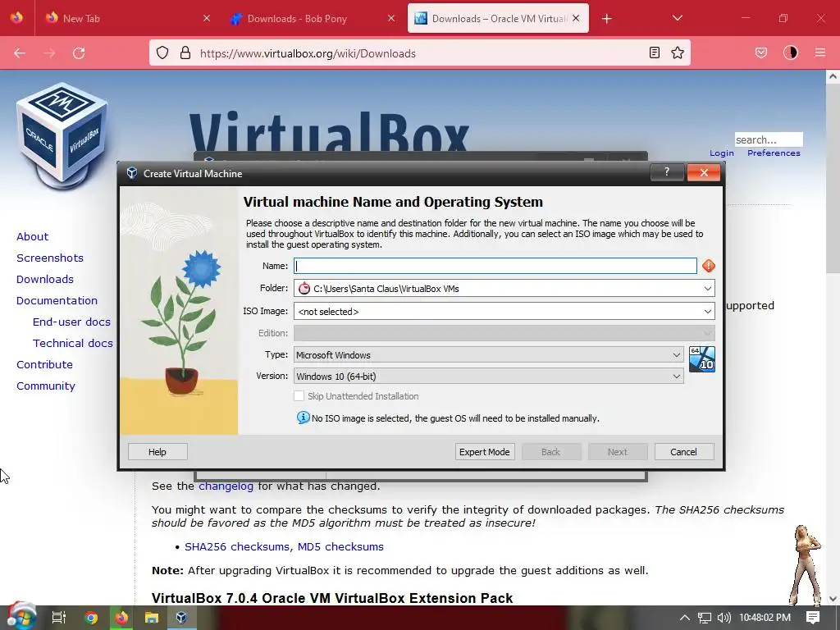This screenshot has height=630, width=840.
Task: Go back using browser back arrow
Action: (x=20, y=53)
